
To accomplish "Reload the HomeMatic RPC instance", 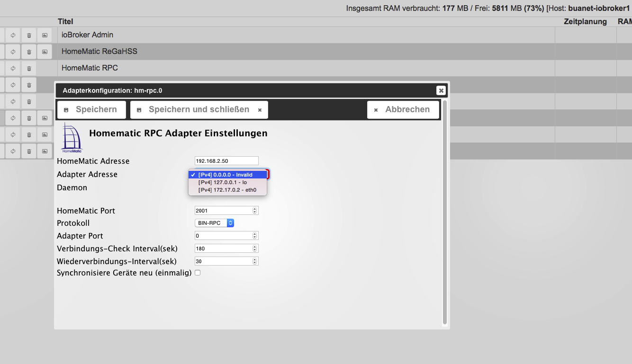I will tap(13, 68).
